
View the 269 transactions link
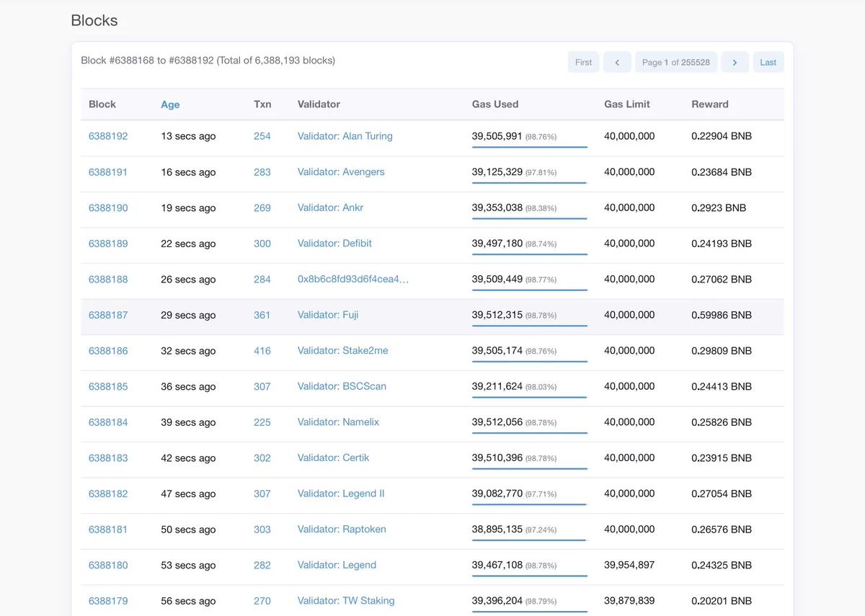click(x=262, y=207)
